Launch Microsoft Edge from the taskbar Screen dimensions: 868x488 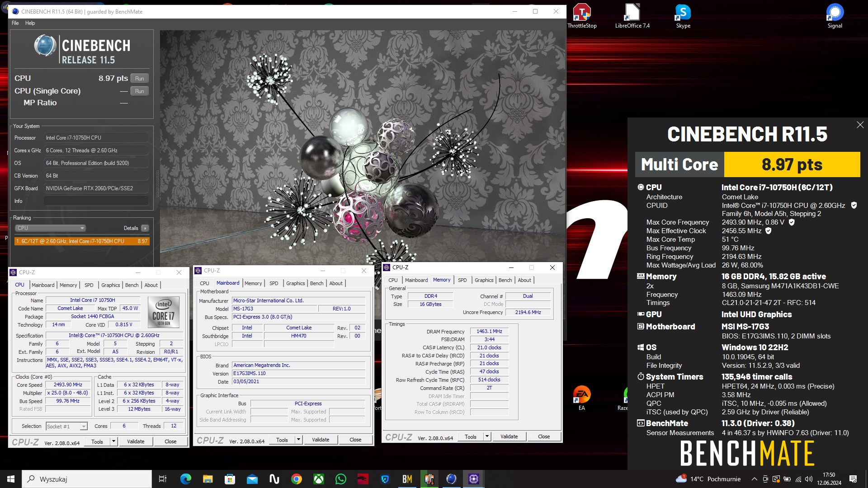click(x=185, y=479)
